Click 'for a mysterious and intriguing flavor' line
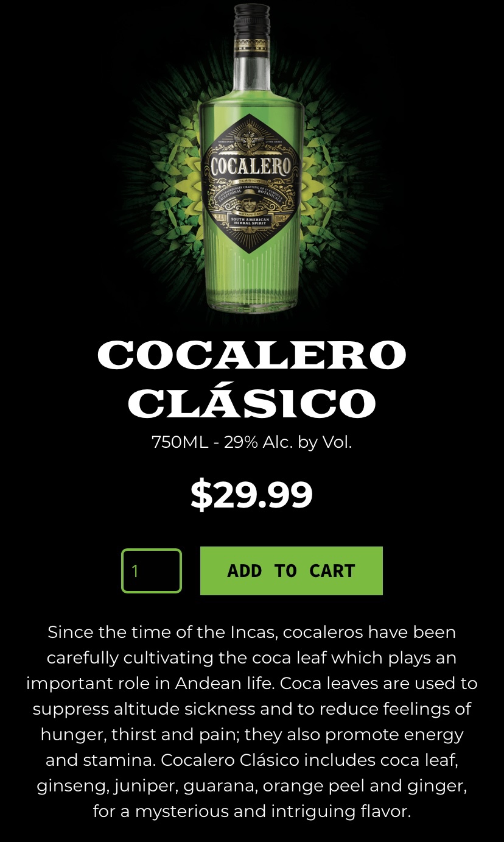The height and width of the screenshot is (842, 504). pos(251,812)
